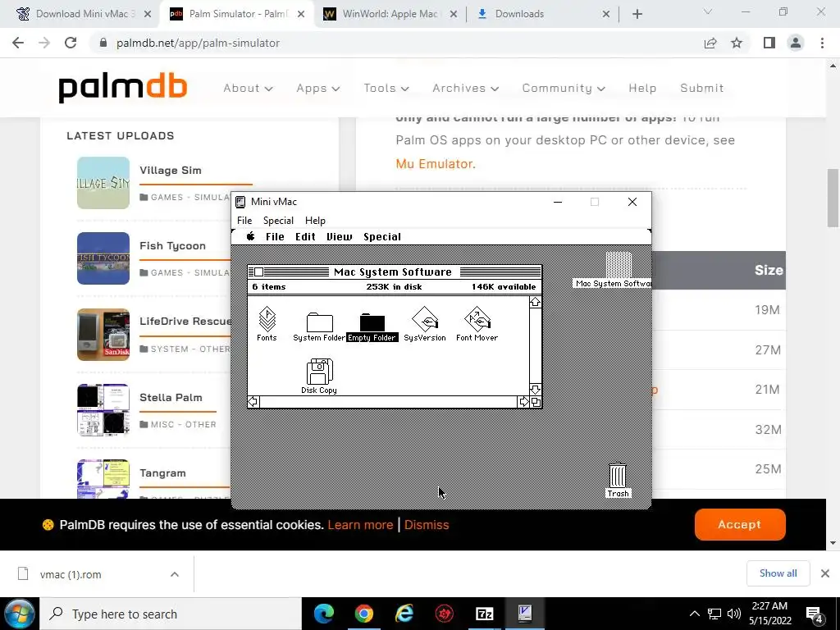Viewport: 840px width, 630px height.
Task: Open the emulated Mac View menu
Action: pyautogui.click(x=339, y=237)
